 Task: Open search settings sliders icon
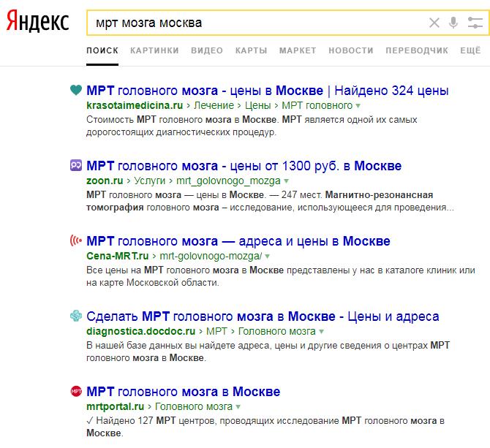(475, 23)
